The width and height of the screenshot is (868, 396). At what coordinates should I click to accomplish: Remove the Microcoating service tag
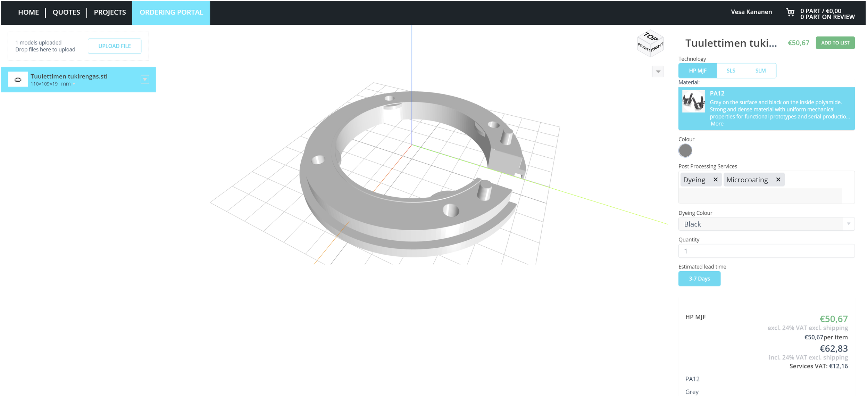778,180
